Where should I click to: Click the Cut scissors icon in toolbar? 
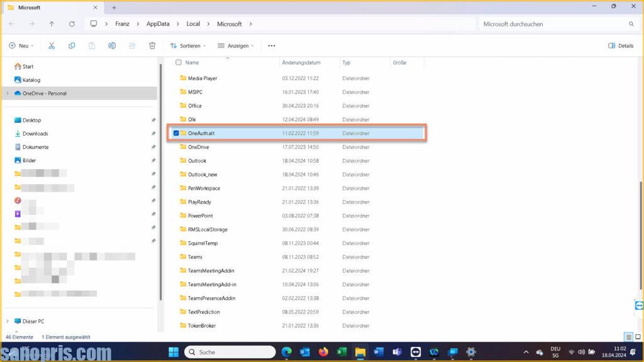coord(52,46)
